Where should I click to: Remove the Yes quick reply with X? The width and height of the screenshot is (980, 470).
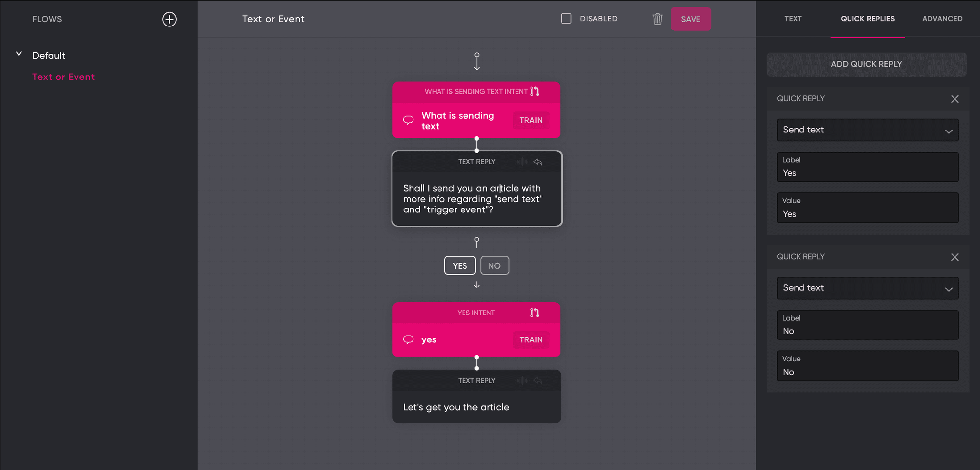coord(954,99)
